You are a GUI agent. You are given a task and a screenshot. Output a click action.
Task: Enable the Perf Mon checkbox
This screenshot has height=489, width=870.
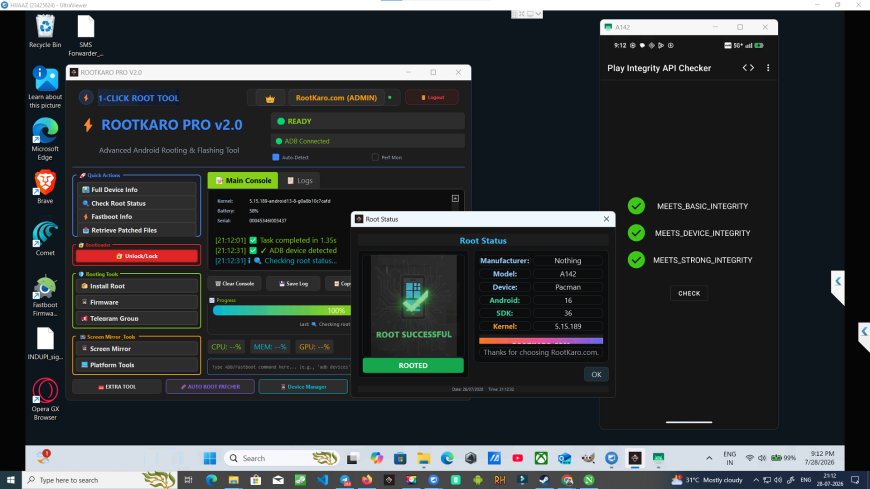pyautogui.click(x=375, y=157)
